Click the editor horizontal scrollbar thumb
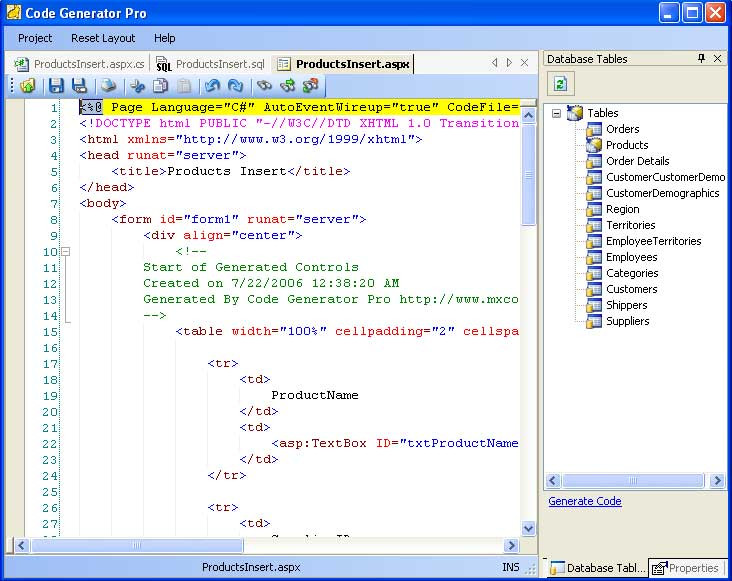The height and width of the screenshot is (581, 732). point(136,545)
